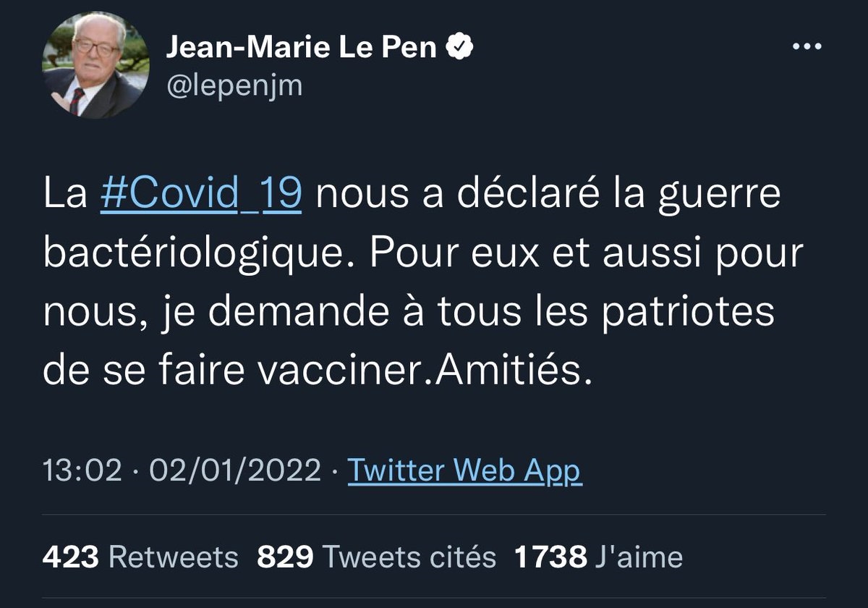868x608 pixels.
Task: Select the 423 retweet count number
Action: pyautogui.click(x=70, y=557)
